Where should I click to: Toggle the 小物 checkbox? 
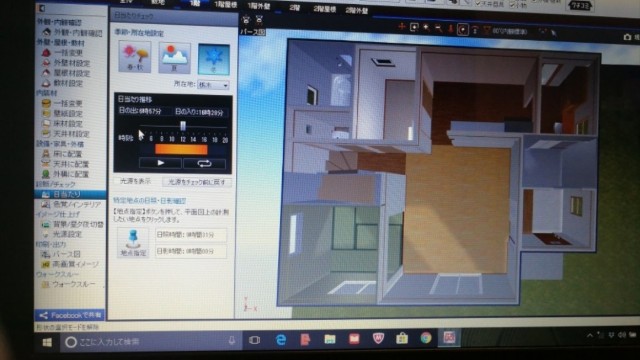click(512, 5)
